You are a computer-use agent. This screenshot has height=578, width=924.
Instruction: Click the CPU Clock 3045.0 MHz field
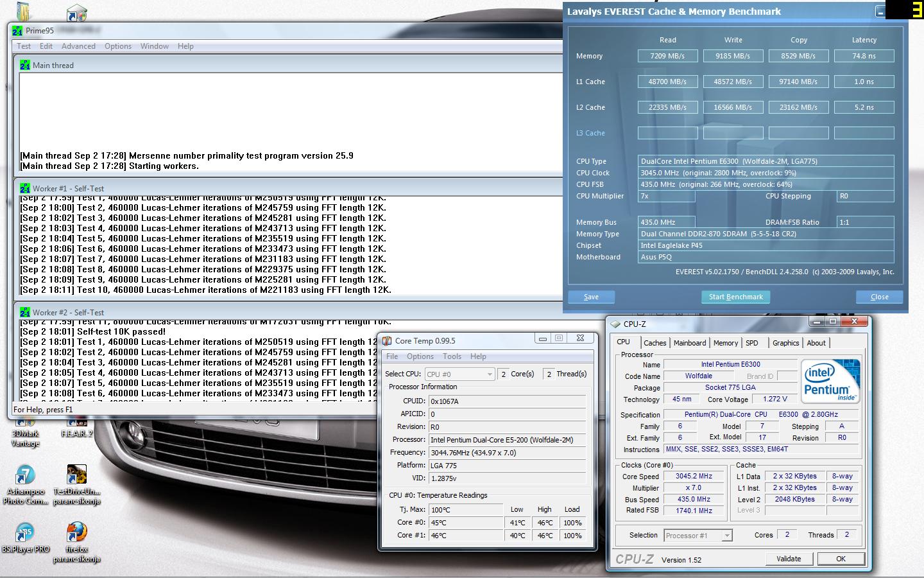coord(766,173)
